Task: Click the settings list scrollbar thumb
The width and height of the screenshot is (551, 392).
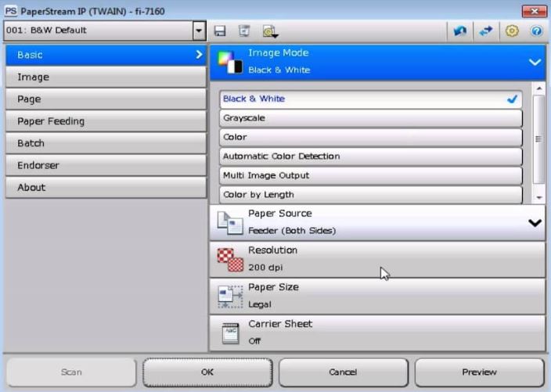Action: pyautogui.click(x=538, y=139)
